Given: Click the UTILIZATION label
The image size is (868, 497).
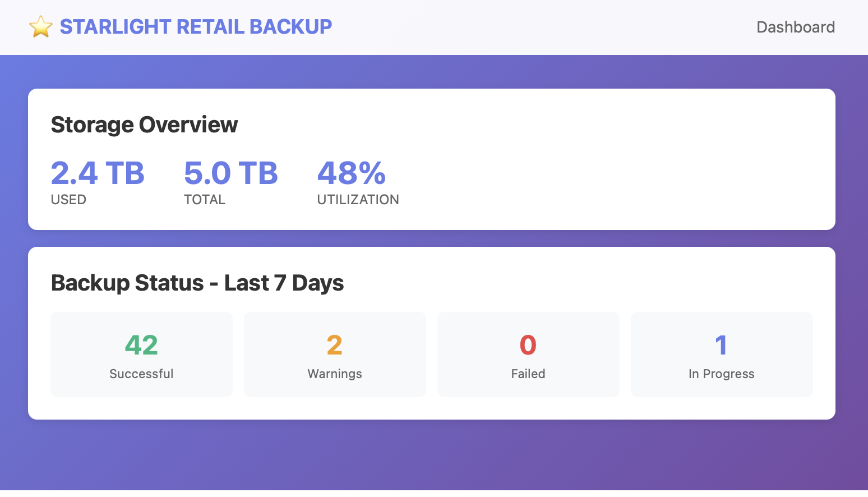Looking at the screenshot, I should [358, 200].
